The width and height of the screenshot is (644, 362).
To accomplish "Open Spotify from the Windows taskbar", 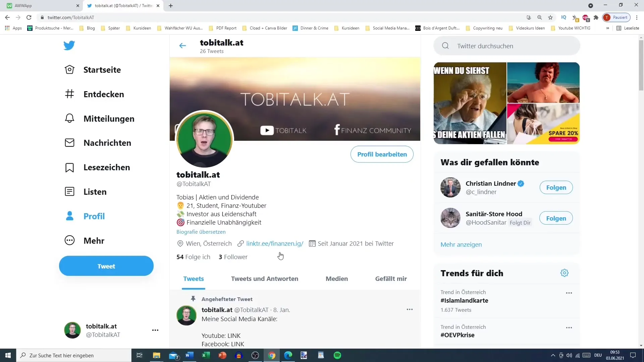I will point(337,355).
